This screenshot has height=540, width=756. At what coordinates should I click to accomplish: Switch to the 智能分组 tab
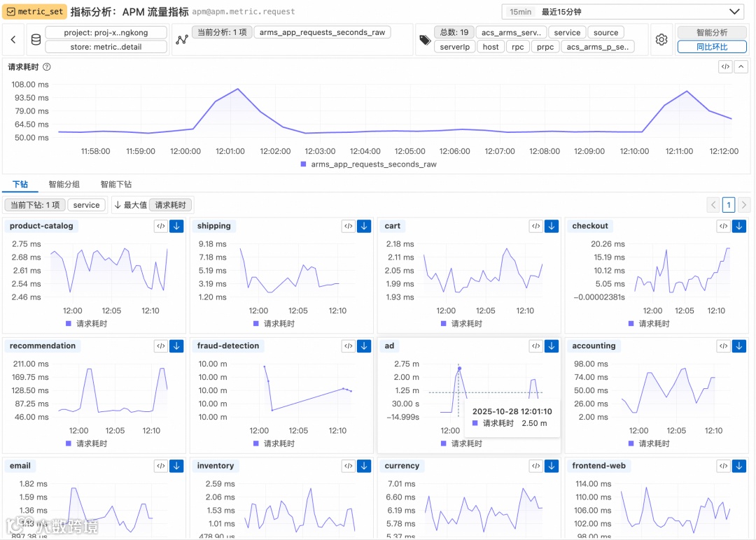[x=64, y=184]
